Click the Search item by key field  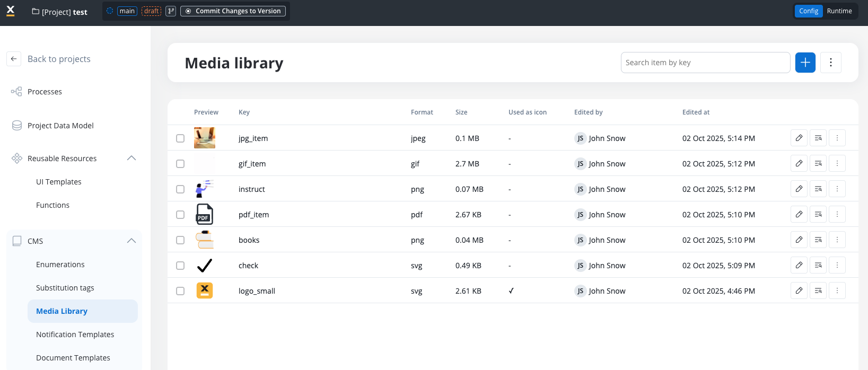click(x=705, y=63)
